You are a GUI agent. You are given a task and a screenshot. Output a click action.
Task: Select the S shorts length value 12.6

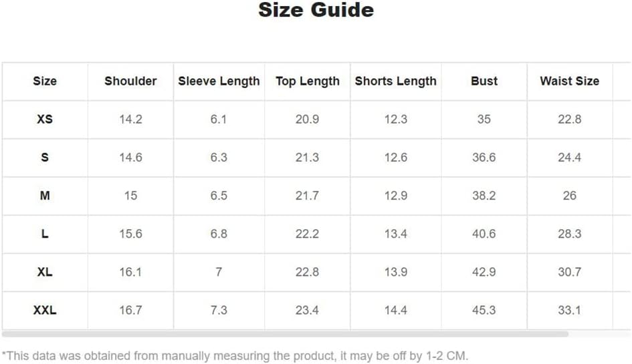[x=396, y=158]
